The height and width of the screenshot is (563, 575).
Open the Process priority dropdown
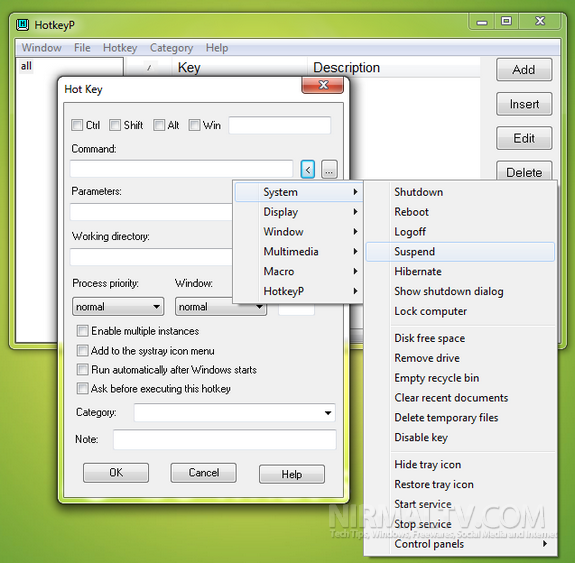coord(118,307)
